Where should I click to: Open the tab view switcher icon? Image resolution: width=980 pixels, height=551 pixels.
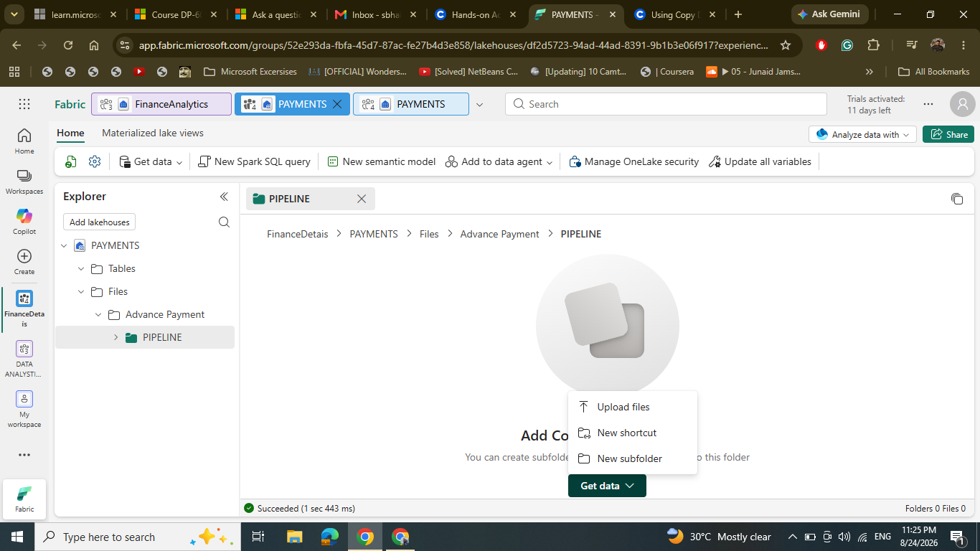click(x=957, y=199)
